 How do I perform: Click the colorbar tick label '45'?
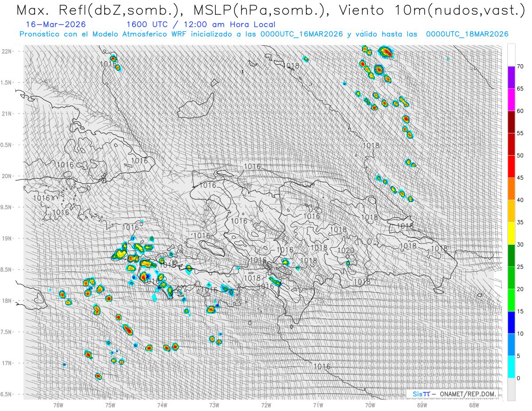pos(520,178)
